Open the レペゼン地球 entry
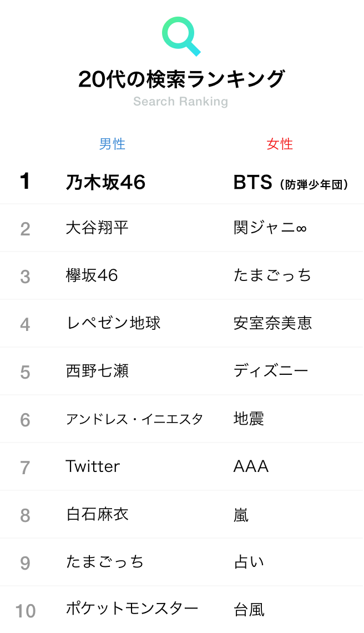Image resolution: width=364 pixels, height=633 pixels. click(113, 323)
